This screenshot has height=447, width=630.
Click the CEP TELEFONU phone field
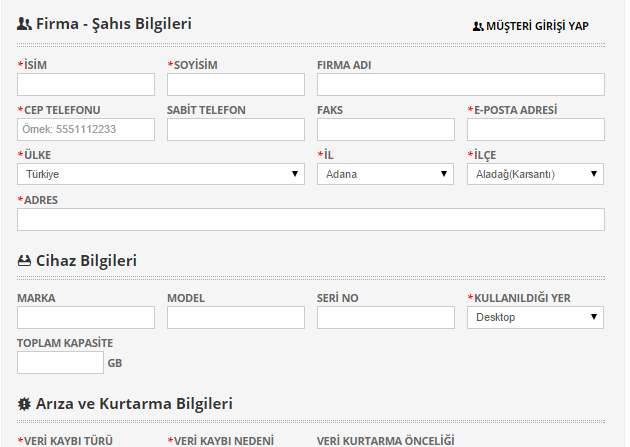tap(86, 129)
